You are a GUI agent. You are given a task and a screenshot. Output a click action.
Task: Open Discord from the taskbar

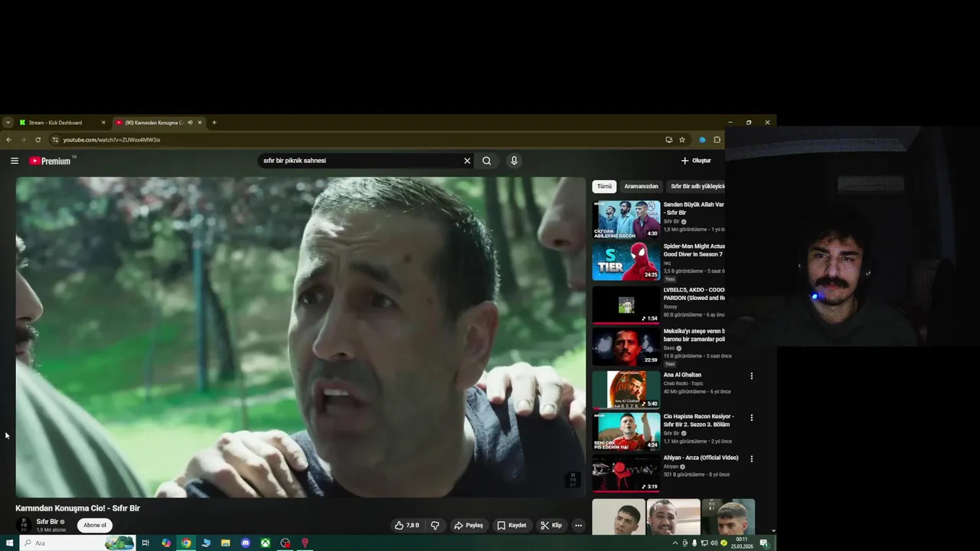pyautogui.click(x=245, y=543)
